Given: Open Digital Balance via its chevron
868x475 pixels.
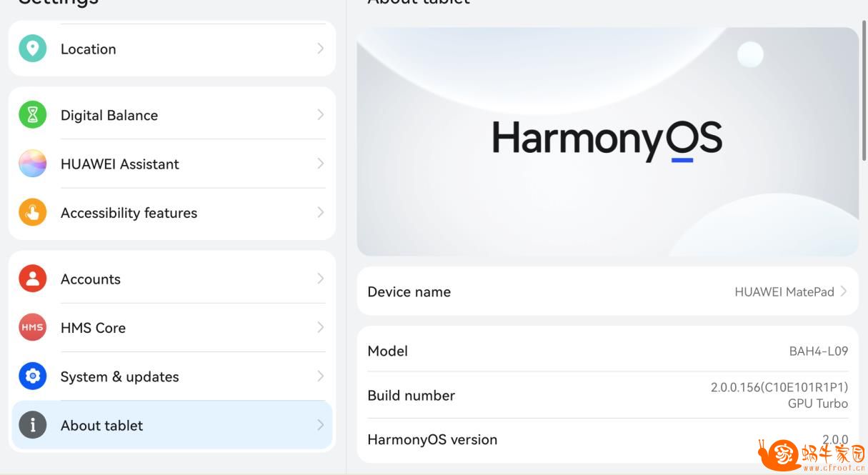Looking at the screenshot, I should click(320, 115).
